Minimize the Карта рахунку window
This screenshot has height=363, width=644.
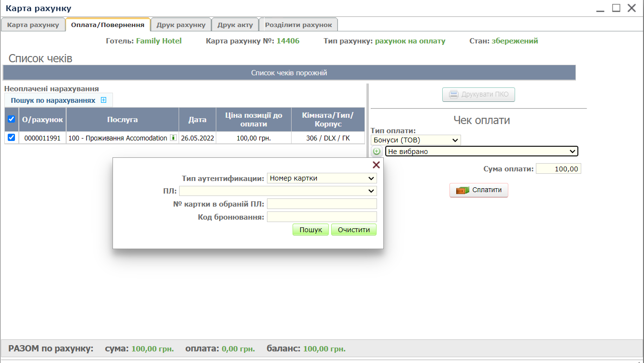(600, 9)
